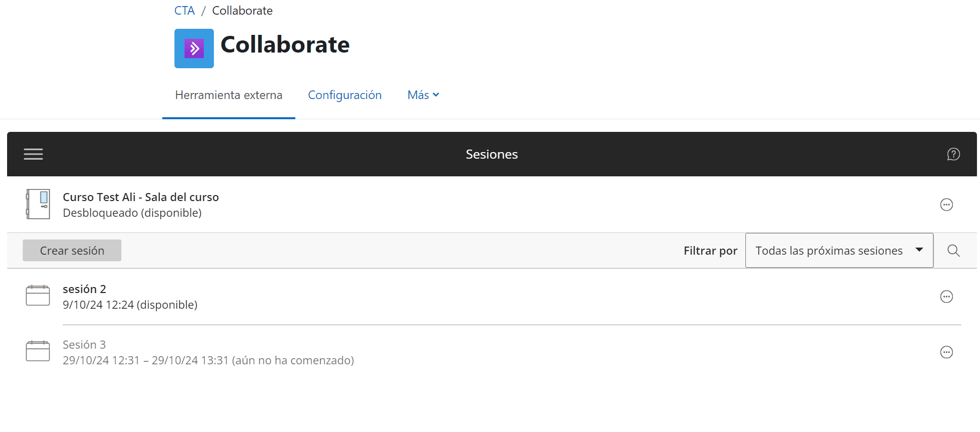This screenshot has width=980, height=432.
Task: Click the 9/10/24 12:24 (disponible) date text
Action: [130, 305]
